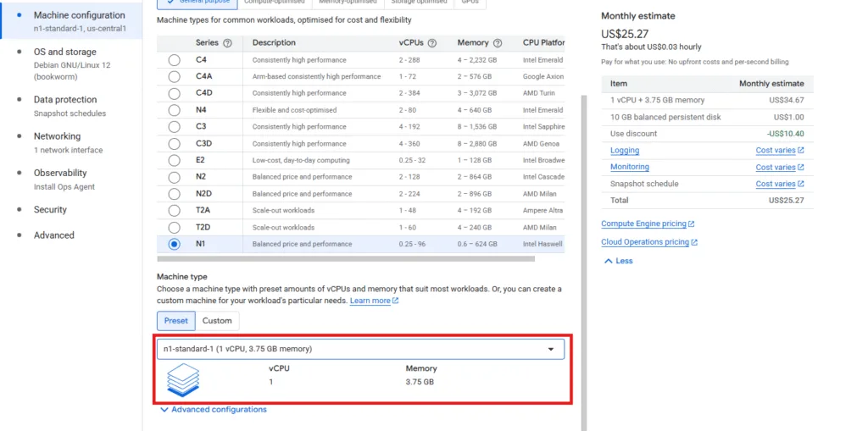Click "Flexible and cost-optimised" description
Image resolution: width=868 pixels, height=431 pixels.
[x=294, y=110]
